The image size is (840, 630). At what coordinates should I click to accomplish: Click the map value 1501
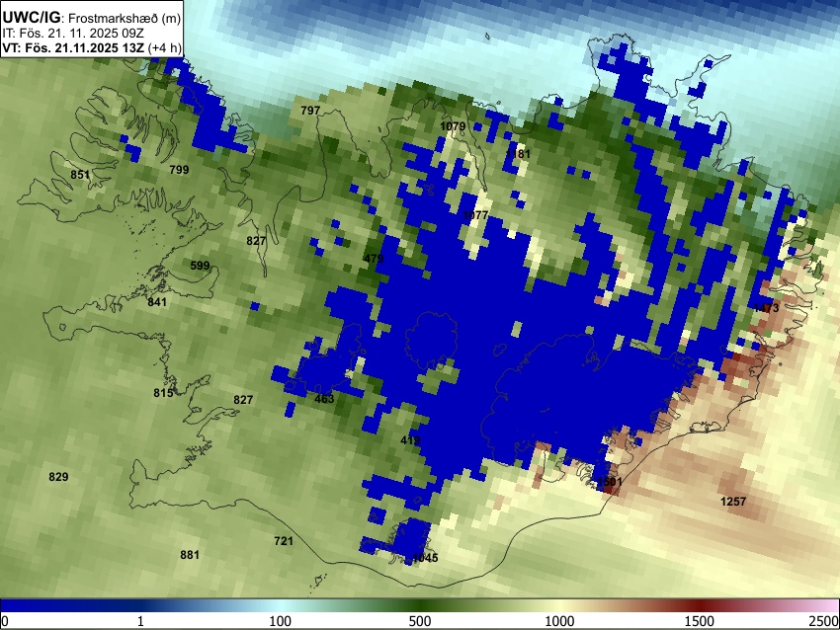(x=610, y=482)
